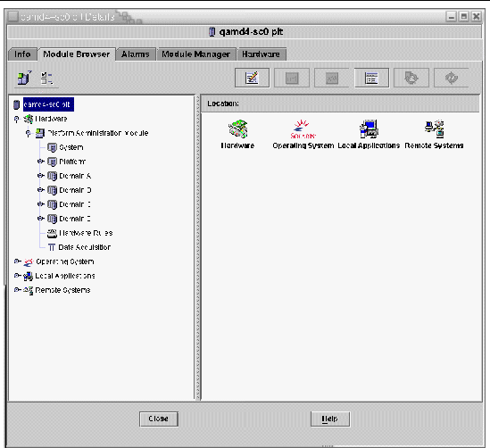Viewport: 490px width, 448px height.
Task: Click the Data Acquisition node icon
Action: click(x=52, y=247)
